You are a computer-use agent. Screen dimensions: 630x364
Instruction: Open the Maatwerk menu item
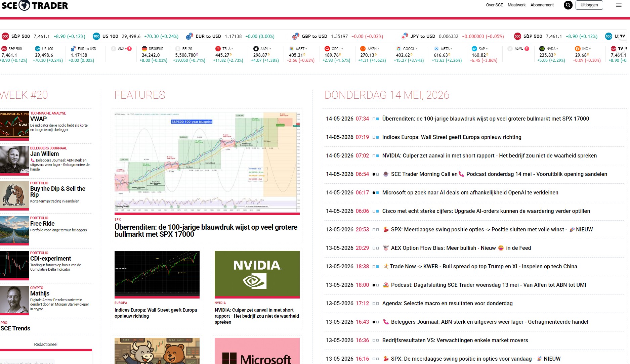516,5
